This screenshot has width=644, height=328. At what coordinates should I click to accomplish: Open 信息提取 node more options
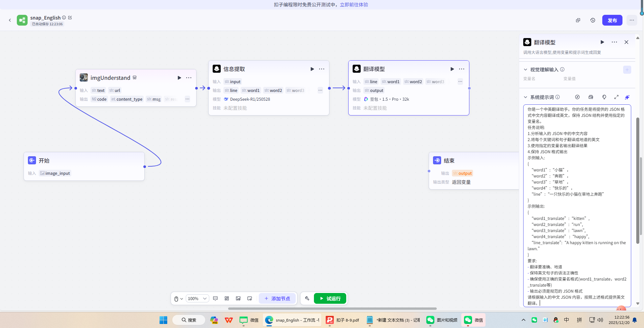pos(322,69)
